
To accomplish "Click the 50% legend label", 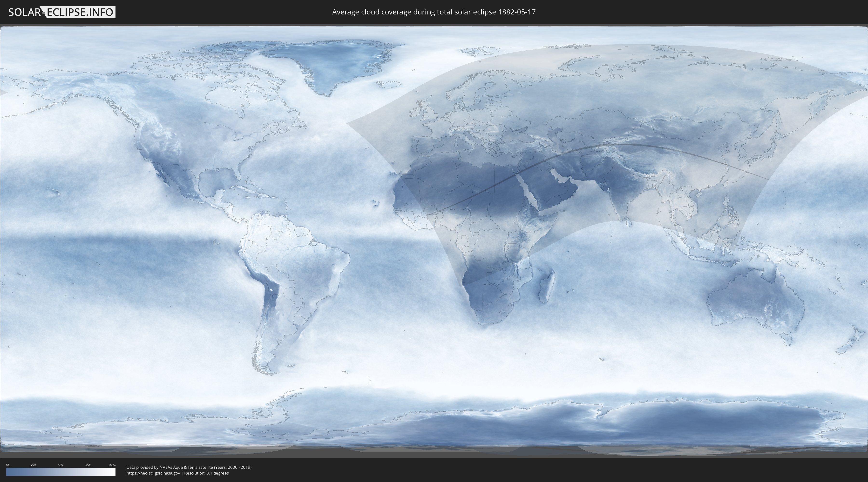I will 61,465.
